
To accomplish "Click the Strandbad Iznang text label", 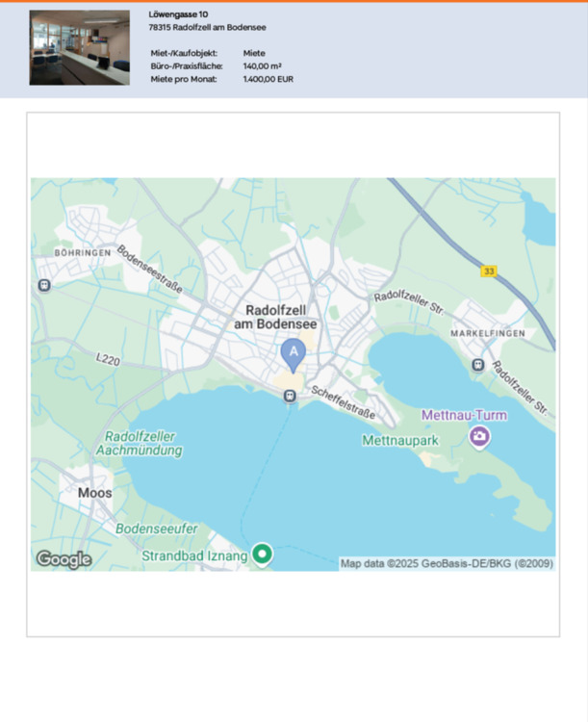I will [x=195, y=555].
